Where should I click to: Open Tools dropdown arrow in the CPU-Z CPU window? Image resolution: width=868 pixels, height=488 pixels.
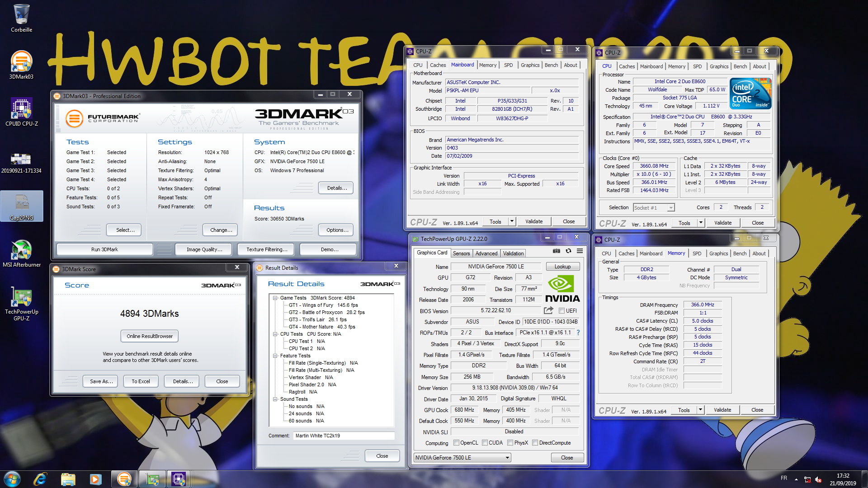(701, 223)
